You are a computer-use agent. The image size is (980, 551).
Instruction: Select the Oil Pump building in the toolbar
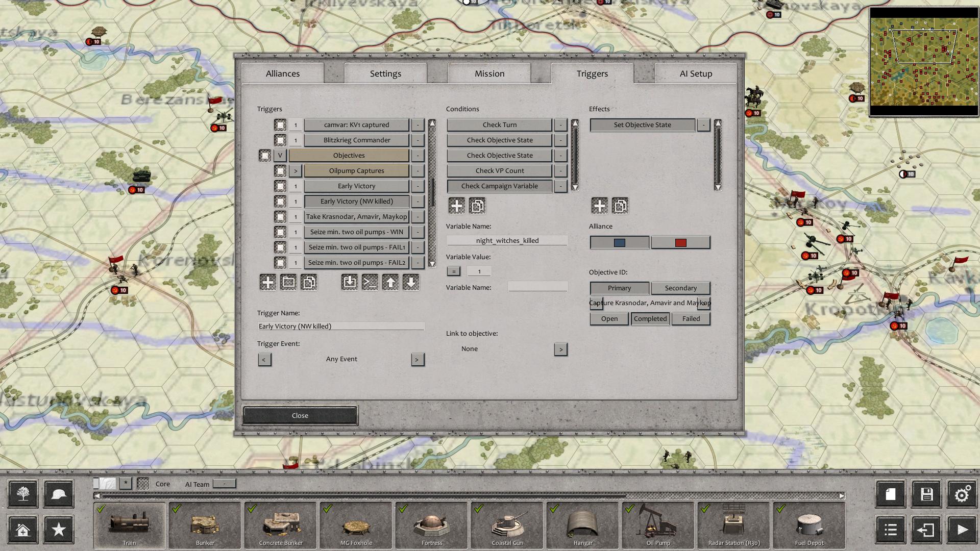pos(657,525)
